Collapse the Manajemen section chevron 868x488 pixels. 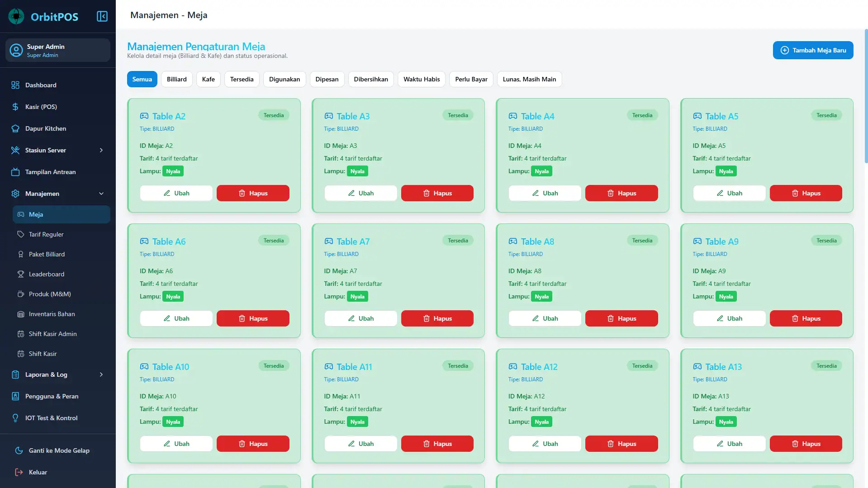101,194
